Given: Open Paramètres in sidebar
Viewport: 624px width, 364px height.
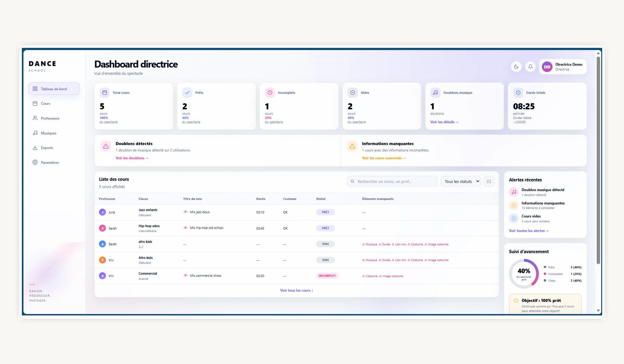Looking at the screenshot, I should (x=54, y=163).
